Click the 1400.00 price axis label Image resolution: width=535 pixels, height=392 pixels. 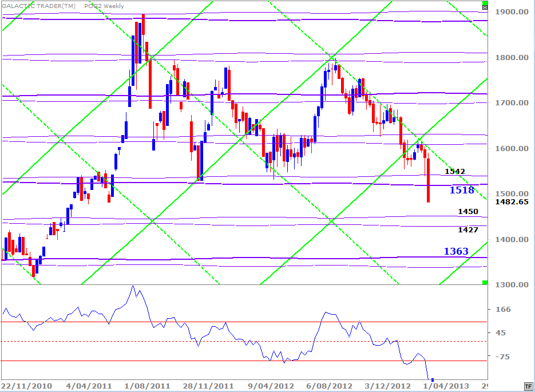(512, 240)
